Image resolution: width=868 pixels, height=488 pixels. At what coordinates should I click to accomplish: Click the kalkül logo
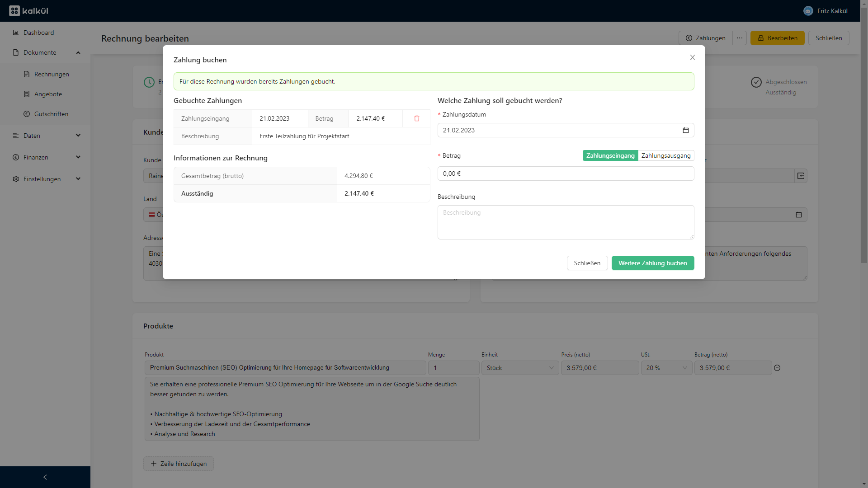pos(28,11)
